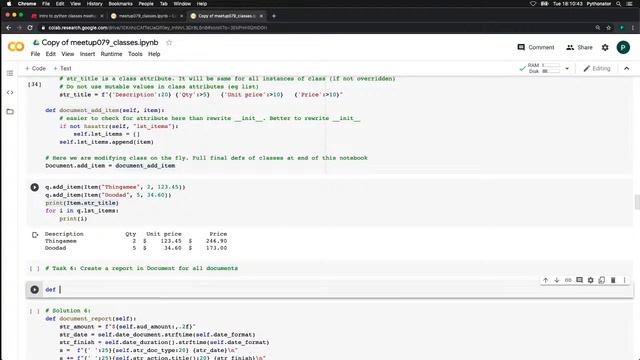Go back in the browser
The height and width of the screenshot is (360, 640).
(x=9, y=28)
